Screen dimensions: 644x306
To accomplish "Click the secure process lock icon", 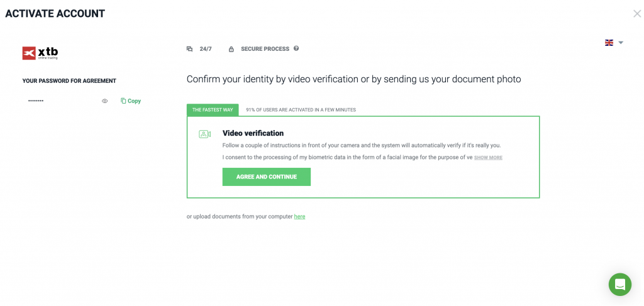I will pos(231,49).
